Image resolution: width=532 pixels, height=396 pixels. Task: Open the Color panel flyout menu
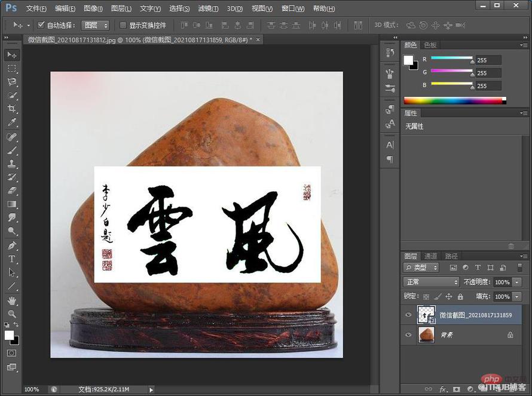point(524,45)
